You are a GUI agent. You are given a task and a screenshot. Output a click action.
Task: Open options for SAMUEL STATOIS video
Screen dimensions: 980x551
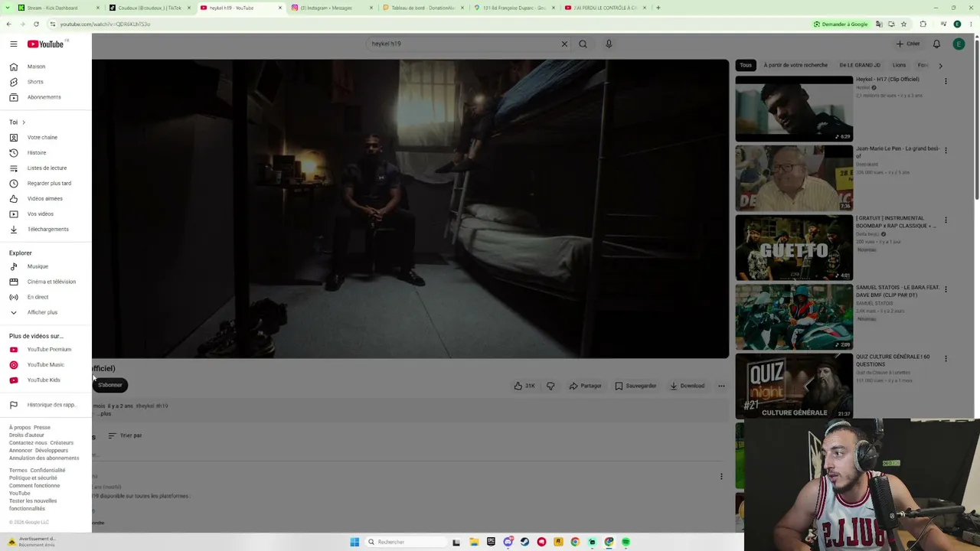946,289
